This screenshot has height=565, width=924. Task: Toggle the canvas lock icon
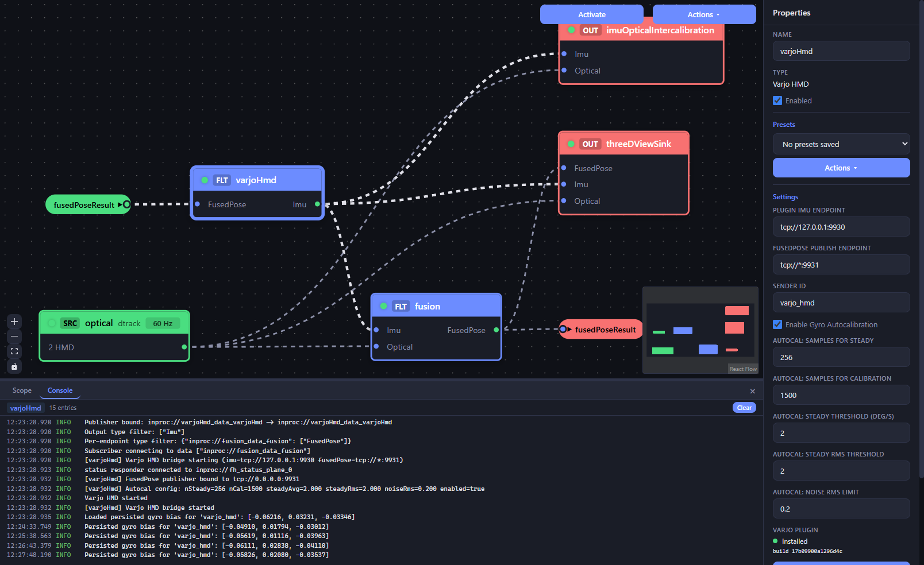[x=14, y=366]
